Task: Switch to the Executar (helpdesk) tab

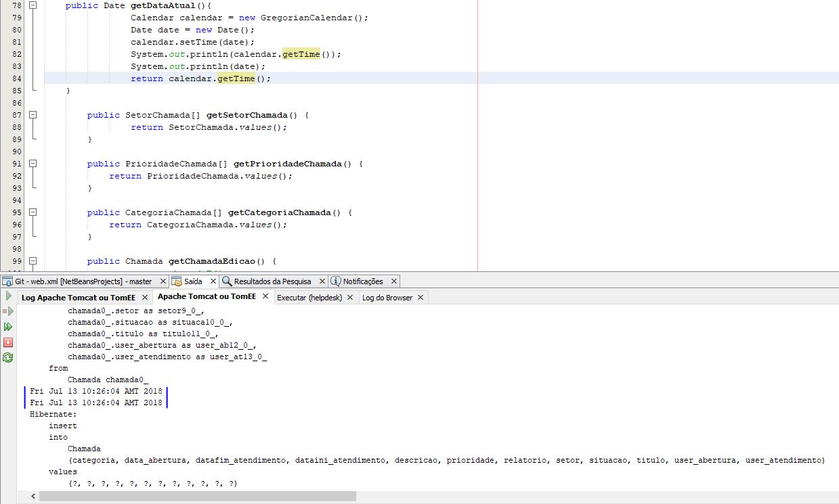Action: (x=309, y=298)
